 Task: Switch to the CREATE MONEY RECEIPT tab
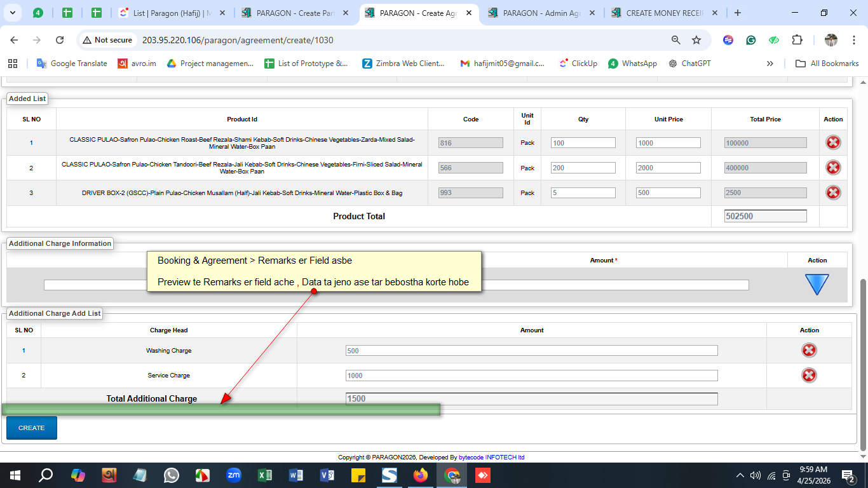664,13
